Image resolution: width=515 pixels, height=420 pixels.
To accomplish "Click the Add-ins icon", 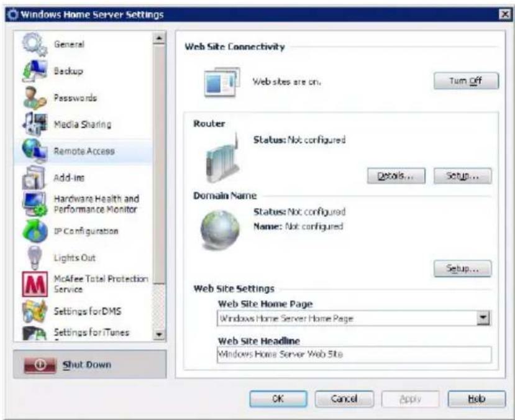I will click(34, 178).
